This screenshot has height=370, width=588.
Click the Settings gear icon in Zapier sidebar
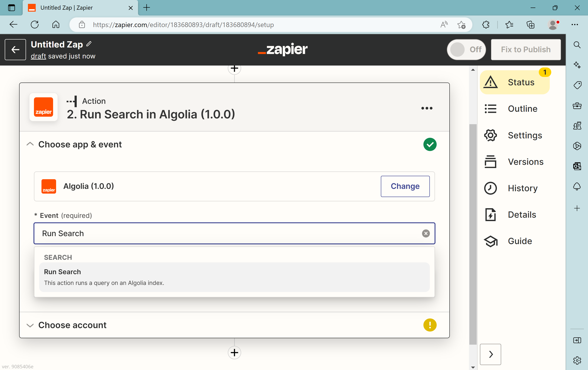click(490, 135)
